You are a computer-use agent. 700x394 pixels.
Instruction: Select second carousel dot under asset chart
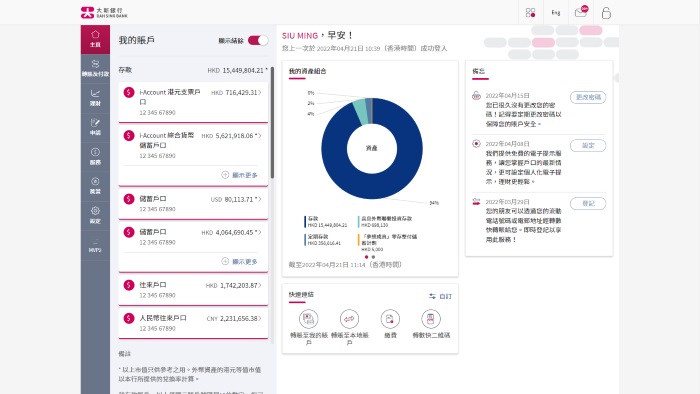point(373,257)
